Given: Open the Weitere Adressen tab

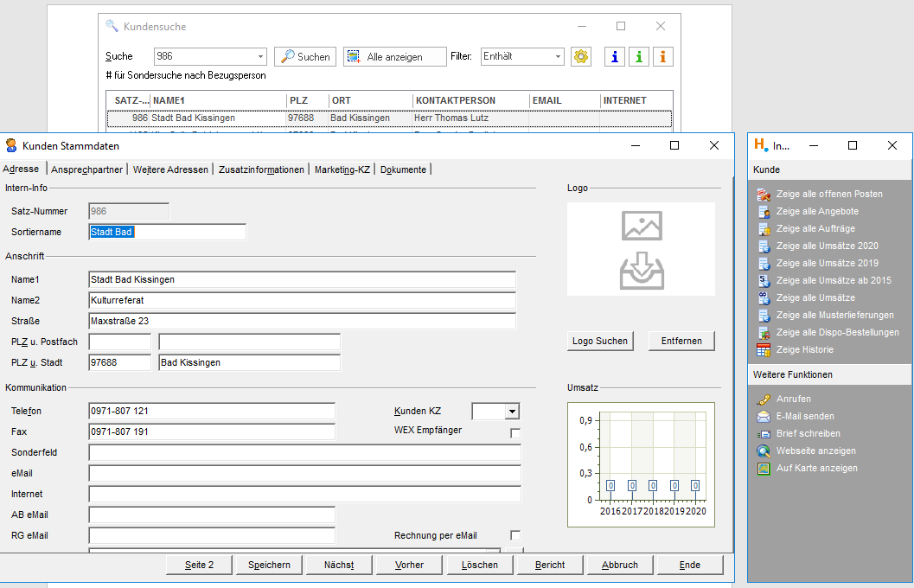Looking at the screenshot, I should coord(170,169).
